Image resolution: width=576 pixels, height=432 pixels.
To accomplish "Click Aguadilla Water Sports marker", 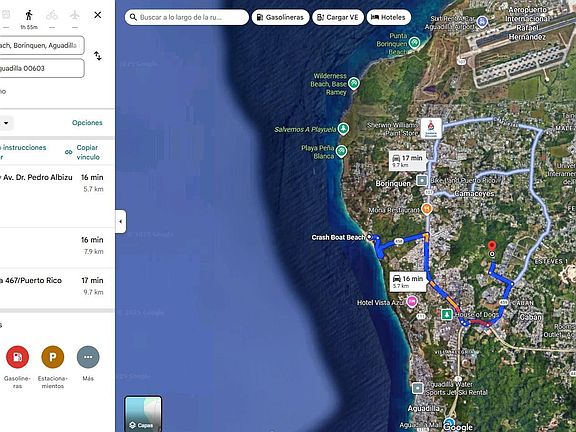I will click(417, 388).
